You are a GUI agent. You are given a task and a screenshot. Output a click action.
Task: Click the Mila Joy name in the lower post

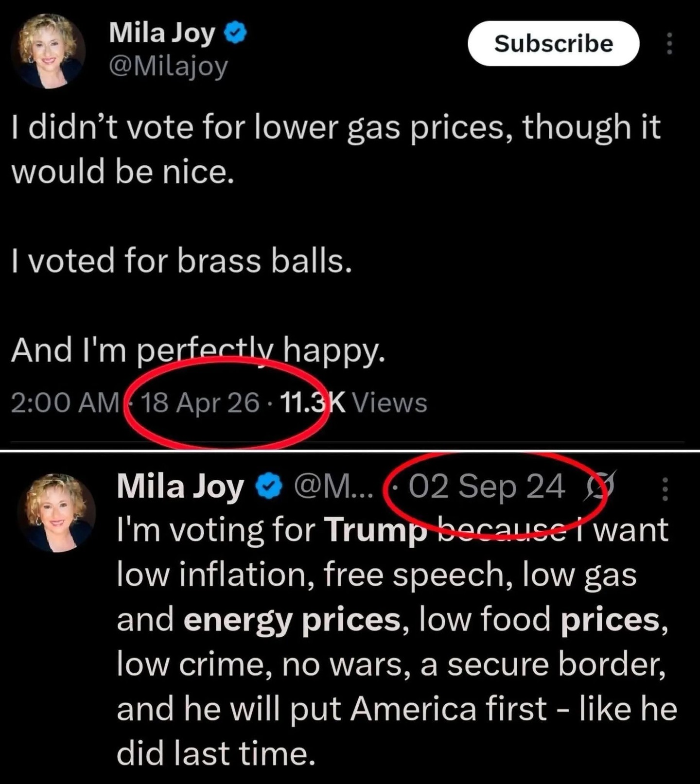180,487
